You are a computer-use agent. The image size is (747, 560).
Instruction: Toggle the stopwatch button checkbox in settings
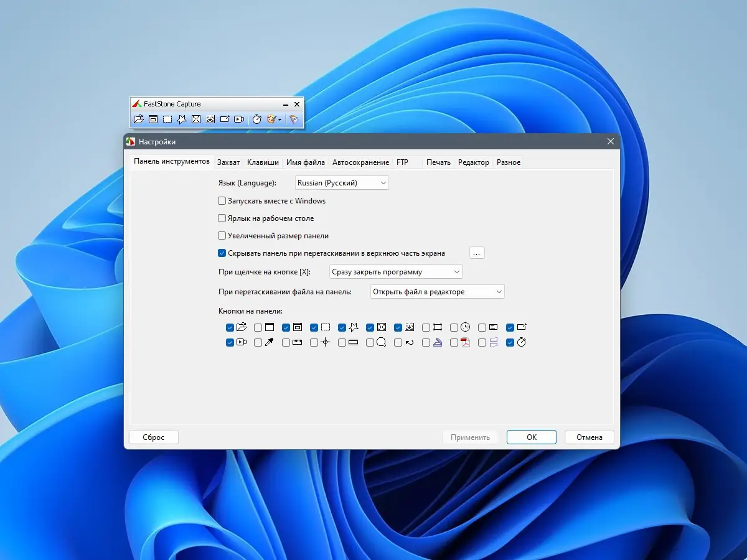(x=510, y=342)
